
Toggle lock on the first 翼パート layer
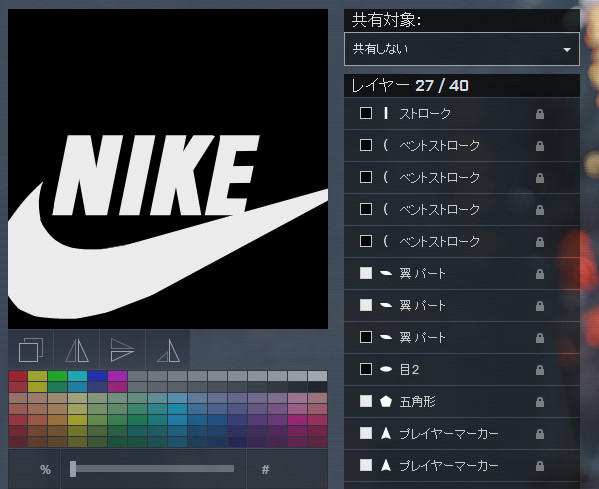539,274
